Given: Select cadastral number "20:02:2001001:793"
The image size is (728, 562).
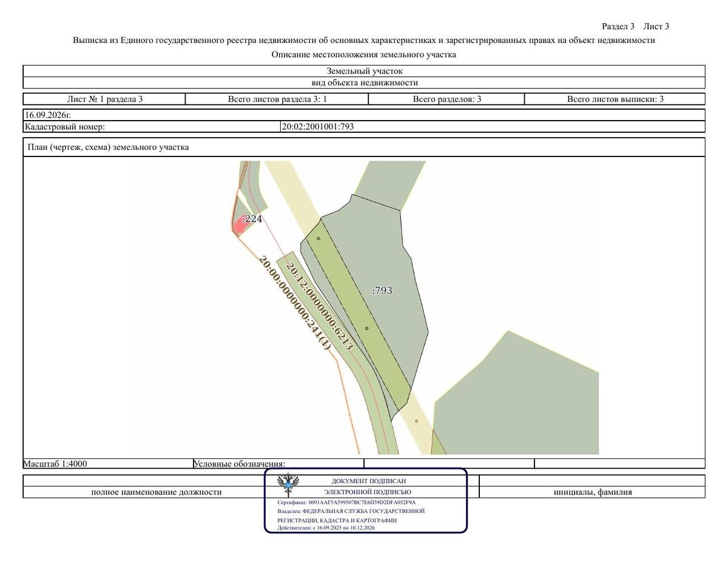Looking at the screenshot, I should point(318,127).
